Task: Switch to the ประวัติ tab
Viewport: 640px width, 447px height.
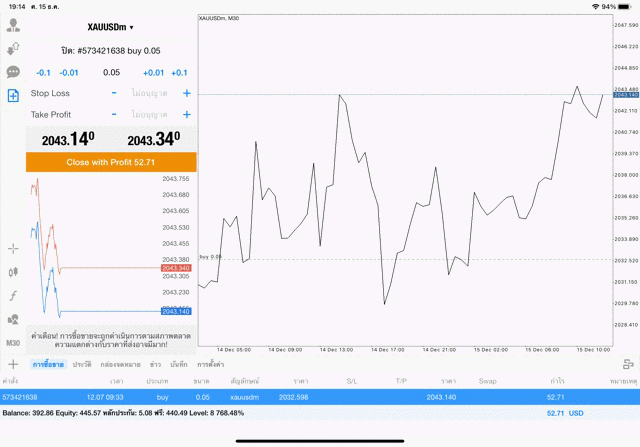Action: tap(82, 365)
